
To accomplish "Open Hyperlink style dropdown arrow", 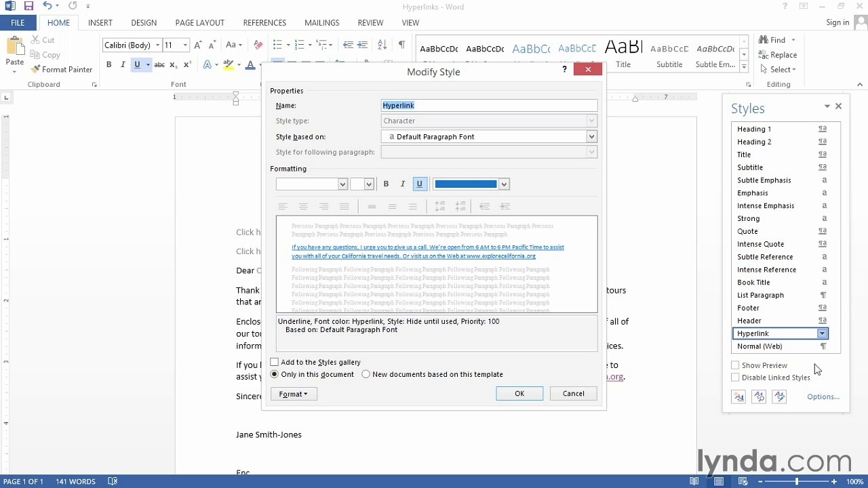I will (x=822, y=333).
